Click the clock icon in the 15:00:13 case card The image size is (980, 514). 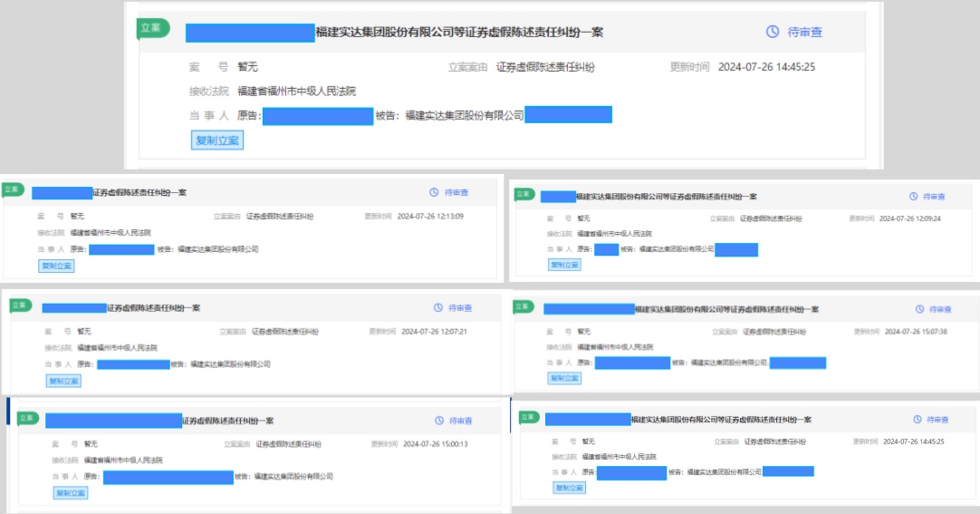439,421
